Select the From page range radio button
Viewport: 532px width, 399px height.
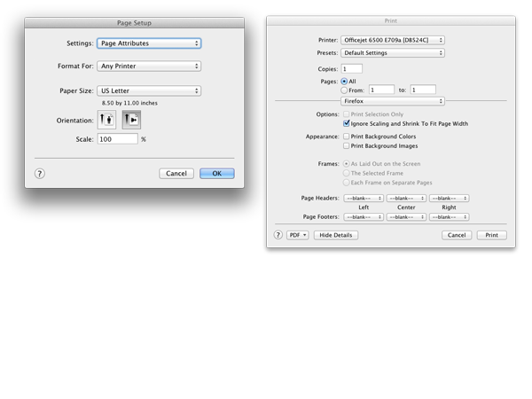[x=346, y=90]
